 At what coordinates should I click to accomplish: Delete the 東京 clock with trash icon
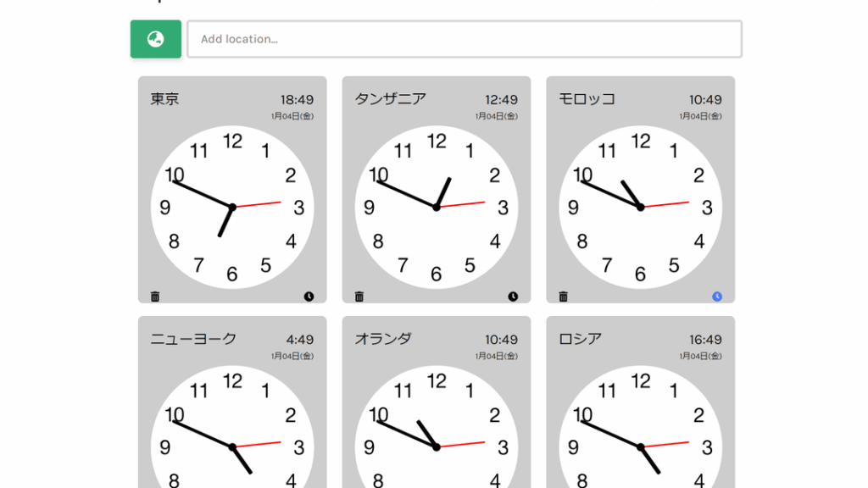click(155, 297)
